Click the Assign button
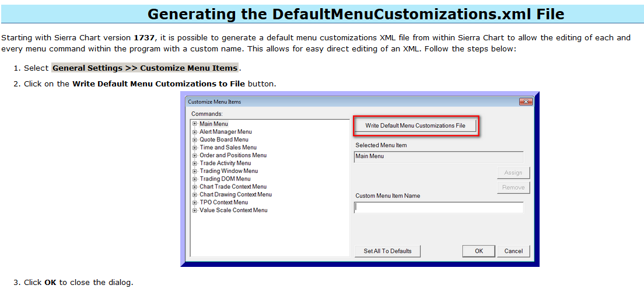This screenshot has height=292, width=644. tap(513, 173)
